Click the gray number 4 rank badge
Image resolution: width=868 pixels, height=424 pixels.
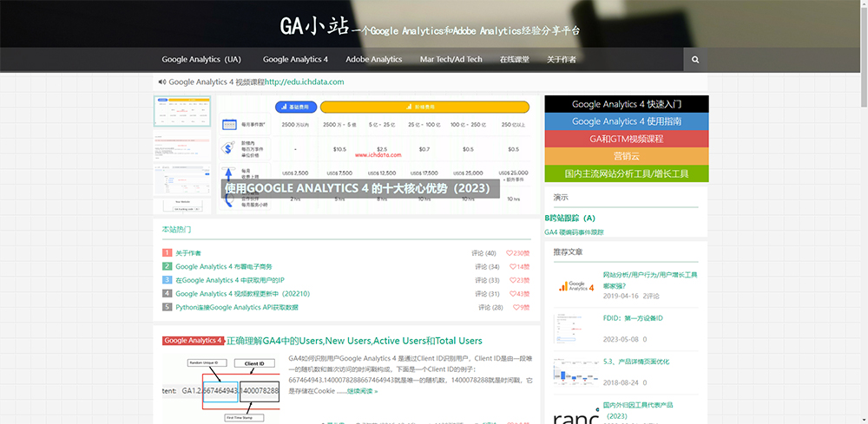pyautogui.click(x=168, y=294)
